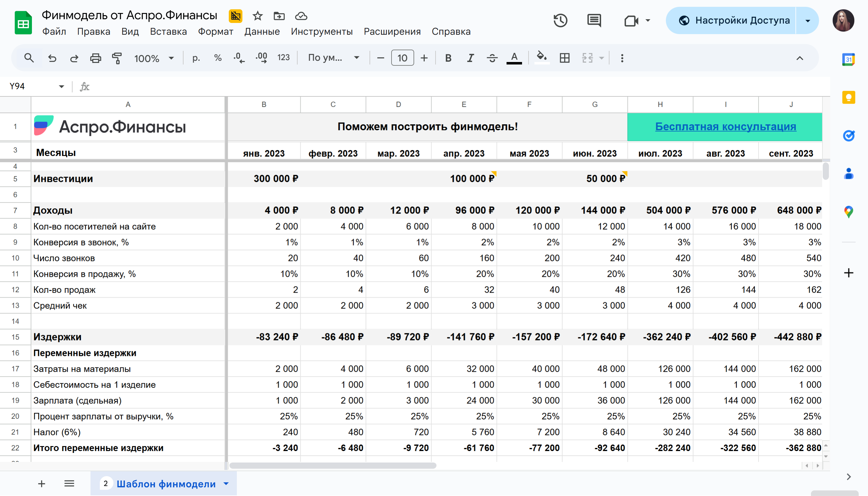Click the borders grid icon

[x=565, y=58]
